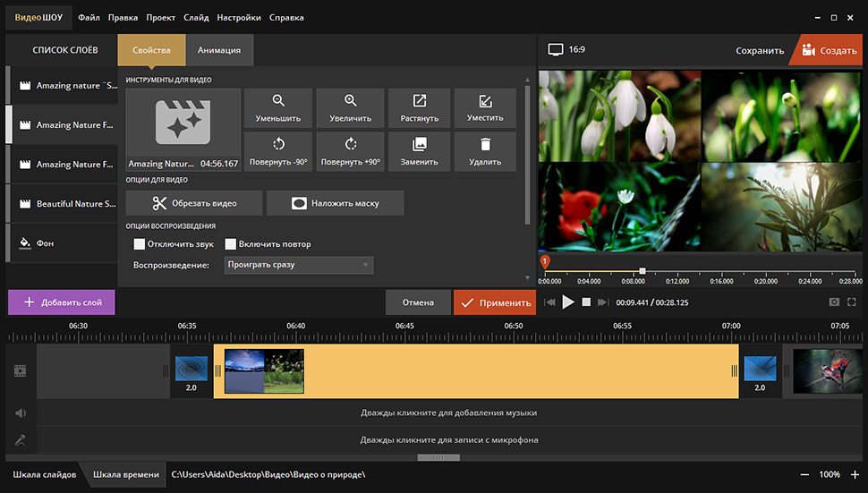Click the Растянуть stretch tool
Screen dimensions: 868x493
pyautogui.click(x=419, y=108)
